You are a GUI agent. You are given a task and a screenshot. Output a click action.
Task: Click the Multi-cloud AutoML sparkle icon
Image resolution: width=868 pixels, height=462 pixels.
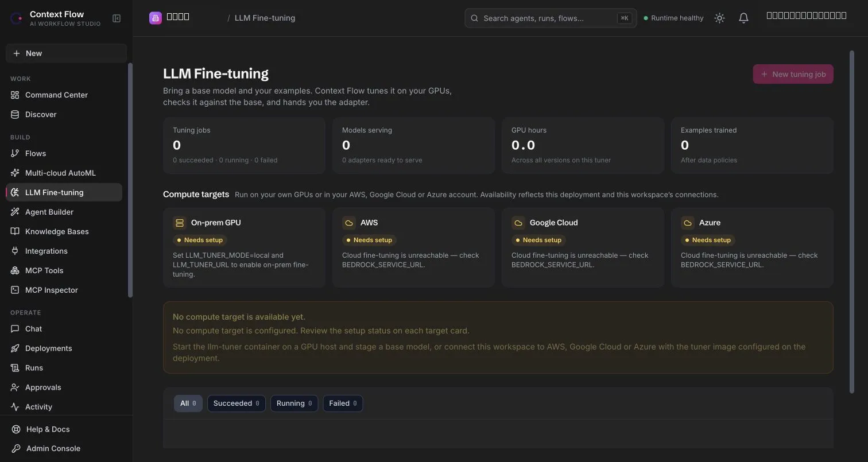click(15, 173)
